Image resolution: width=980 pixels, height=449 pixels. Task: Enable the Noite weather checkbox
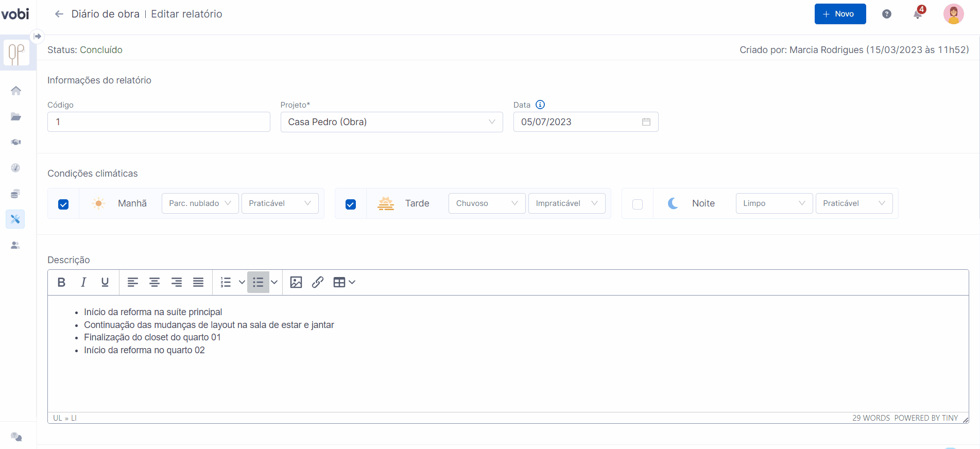coord(638,204)
